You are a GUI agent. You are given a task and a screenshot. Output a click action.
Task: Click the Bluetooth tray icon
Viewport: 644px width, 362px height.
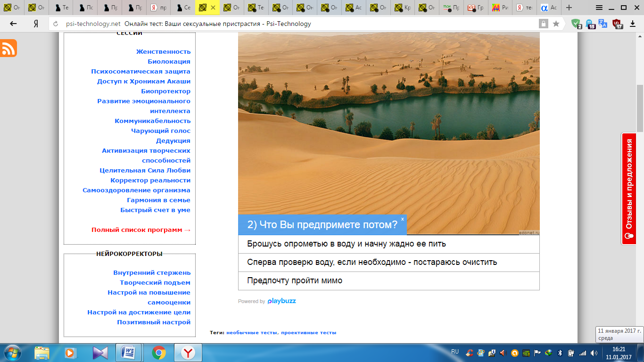(560, 353)
